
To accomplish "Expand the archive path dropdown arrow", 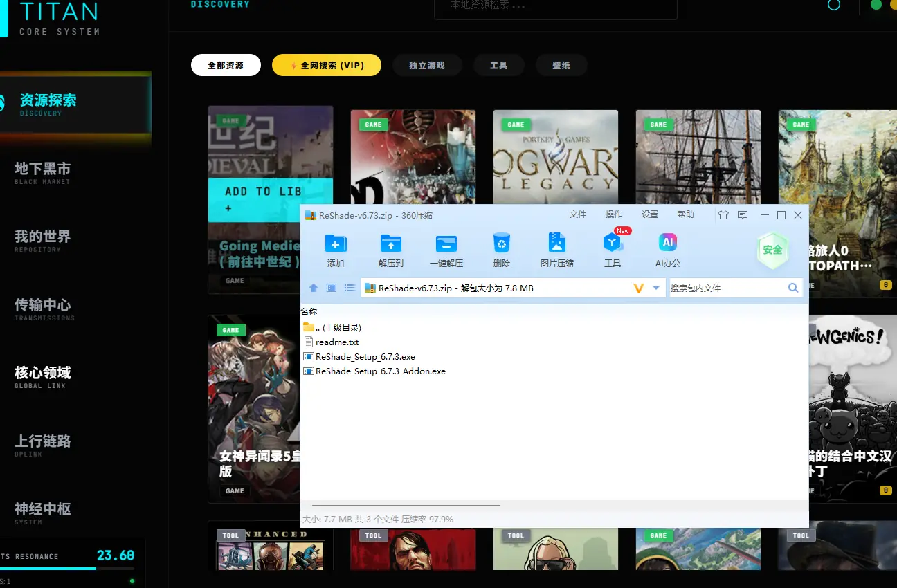I will point(655,287).
